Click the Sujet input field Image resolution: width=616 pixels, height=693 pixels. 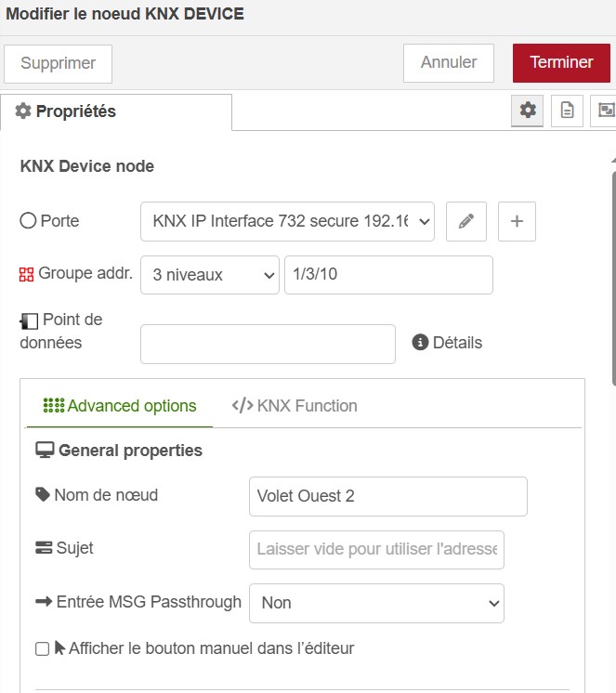tap(376, 550)
